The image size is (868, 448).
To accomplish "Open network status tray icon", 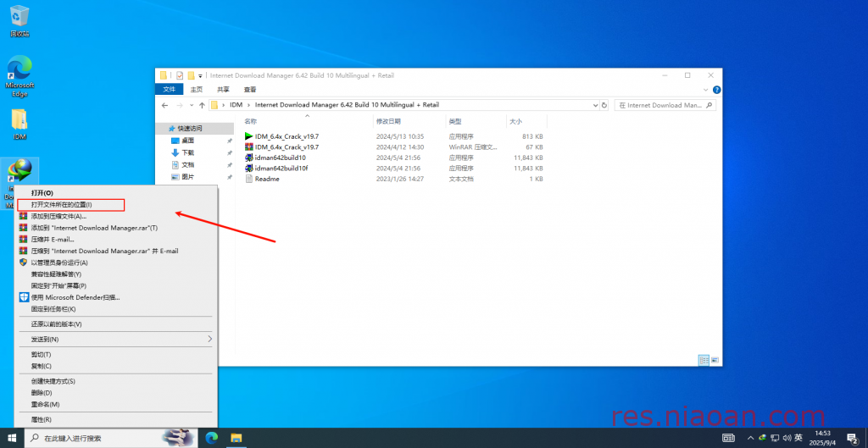I will click(x=775, y=438).
